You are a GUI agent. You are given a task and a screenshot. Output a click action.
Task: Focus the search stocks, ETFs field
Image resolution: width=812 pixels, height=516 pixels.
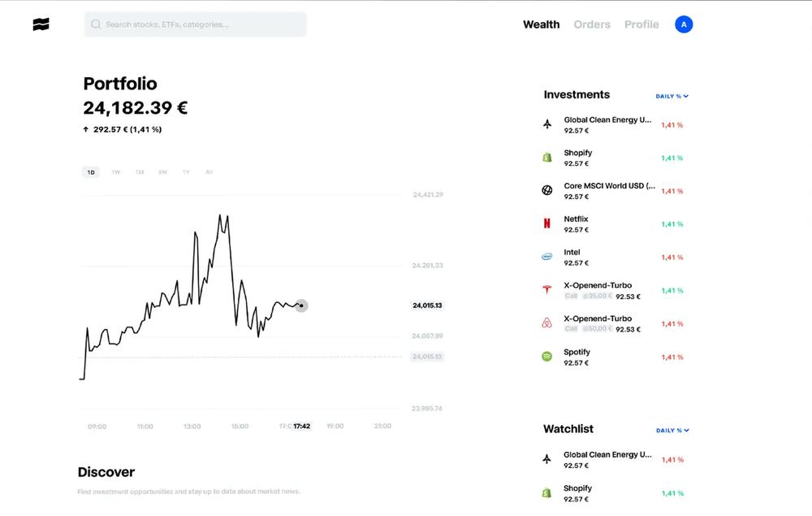[195, 24]
